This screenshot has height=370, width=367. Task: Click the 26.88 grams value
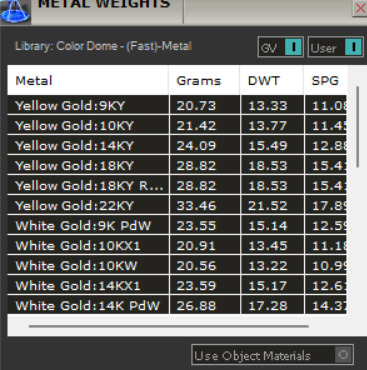pos(196,306)
